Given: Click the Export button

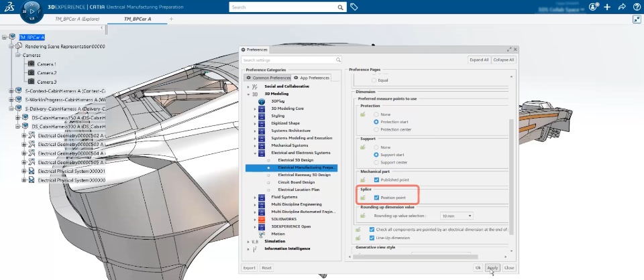Looking at the screenshot, I should pos(250,268).
